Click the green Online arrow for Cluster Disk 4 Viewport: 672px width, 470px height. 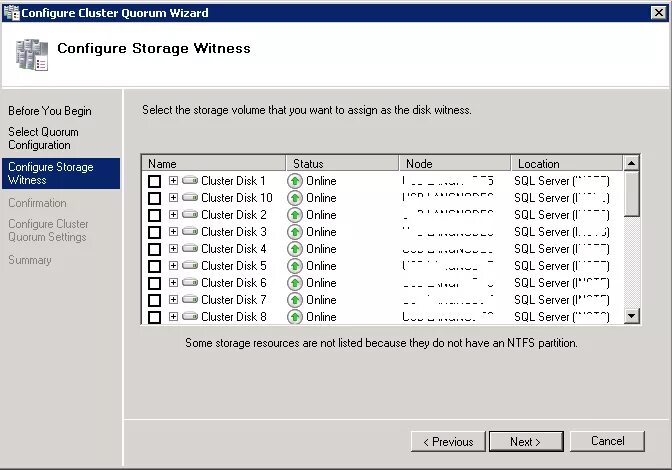295,249
